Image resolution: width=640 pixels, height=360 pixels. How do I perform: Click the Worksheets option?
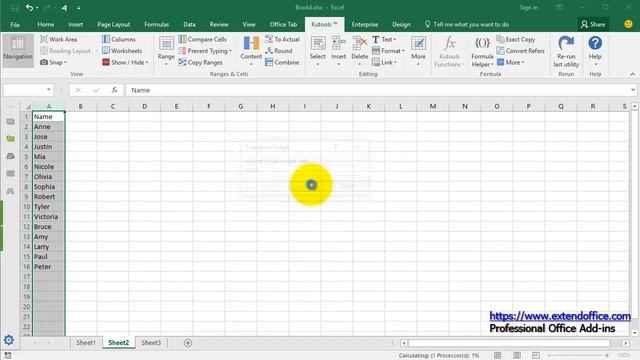[x=122, y=51]
